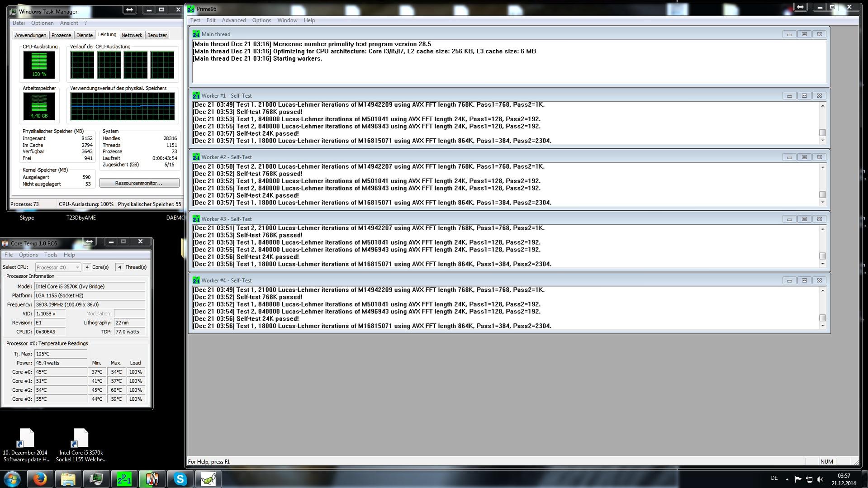This screenshot has height=488, width=868.
Task: Show hidden system tray icons
Action: coord(787,479)
